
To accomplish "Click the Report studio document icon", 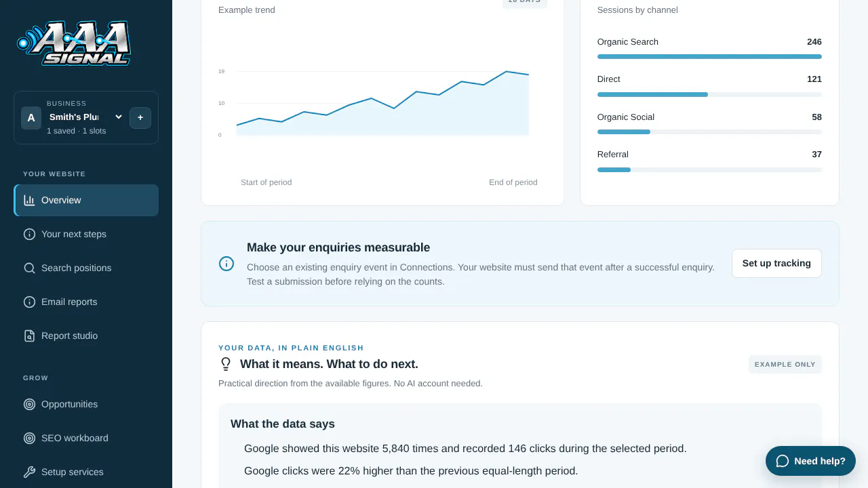I will [x=29, y=335].
